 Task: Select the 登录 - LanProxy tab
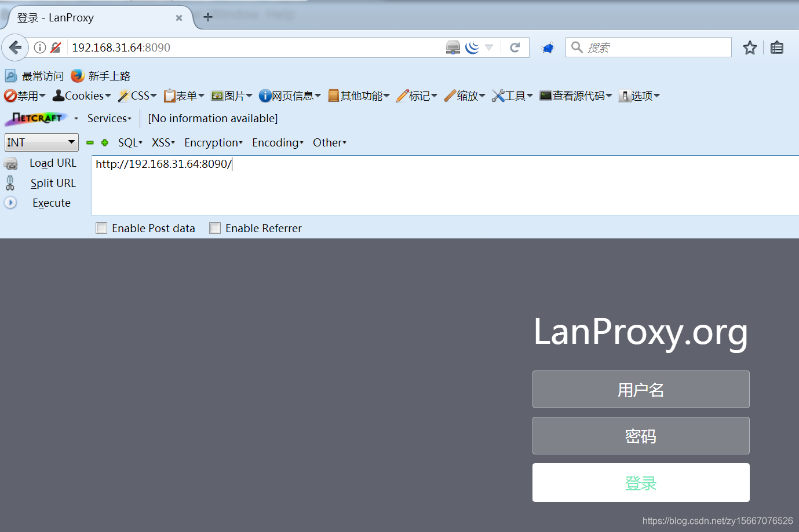pyautogui.click(x=98, y=17)
